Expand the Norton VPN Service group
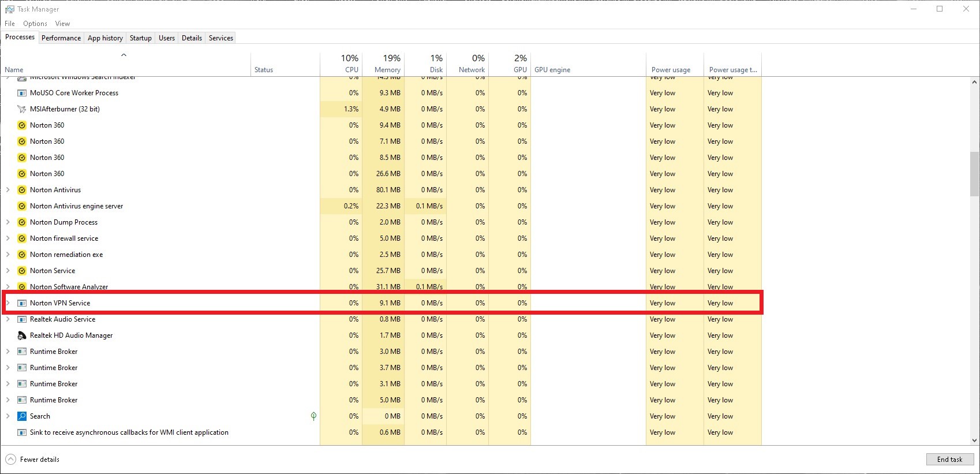Image resolution: width=980 pixels, height=474 pixels. coord(8,303)
